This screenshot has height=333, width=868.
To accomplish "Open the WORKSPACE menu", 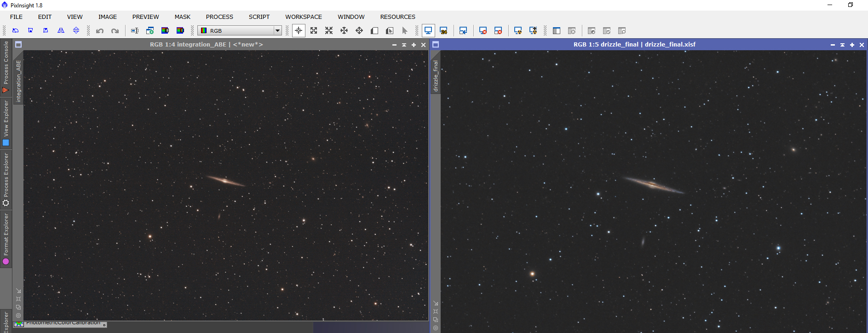I will (304, 17).
